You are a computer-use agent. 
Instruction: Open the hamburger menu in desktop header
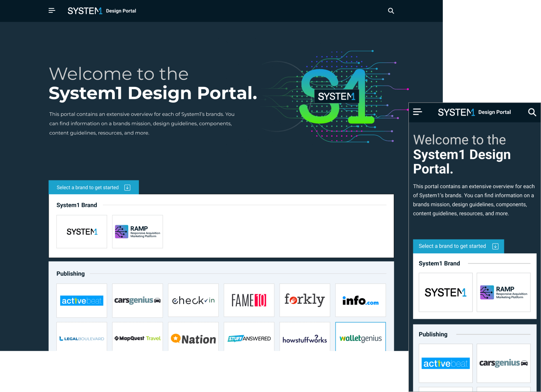[52, 11]
